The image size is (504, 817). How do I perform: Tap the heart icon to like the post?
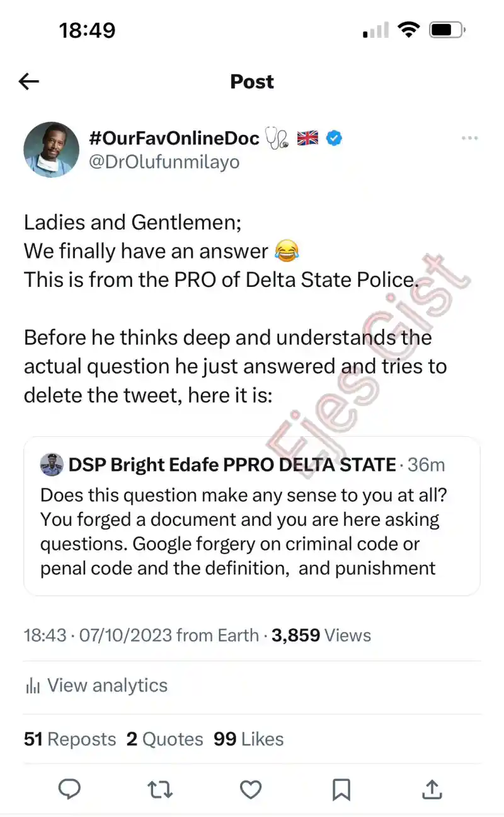click(x=250, y=789)
